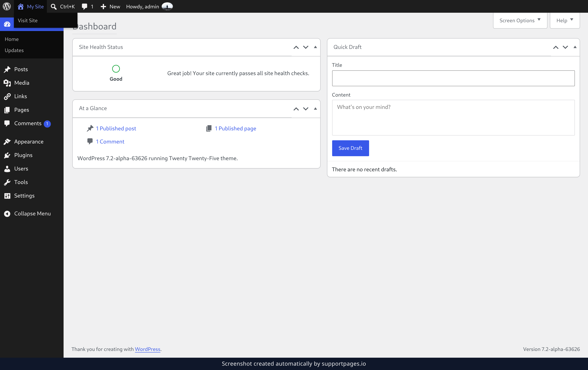Click the Settings sliders icon
Image resolution: width=588 pixels, height=370 pixels.
tap(7, 196)
